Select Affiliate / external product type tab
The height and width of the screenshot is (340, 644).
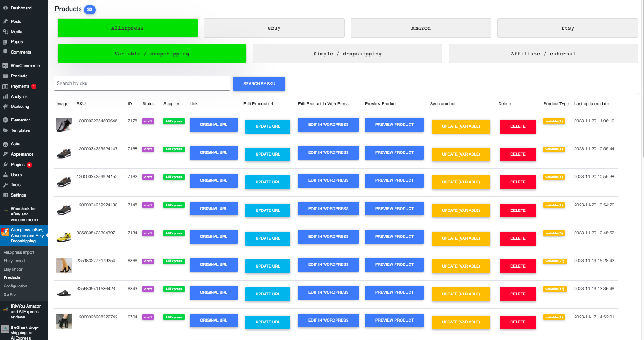pos(543,54)
